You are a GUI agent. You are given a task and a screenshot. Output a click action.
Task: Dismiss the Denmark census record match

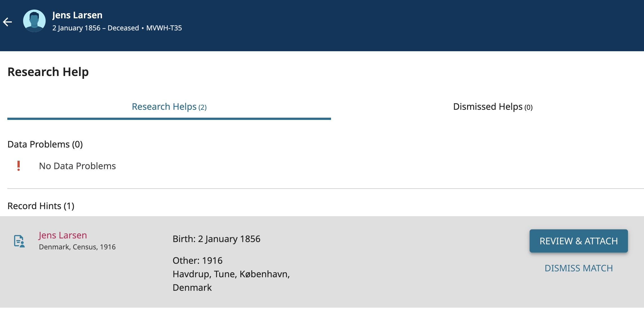tap(578, 268)
